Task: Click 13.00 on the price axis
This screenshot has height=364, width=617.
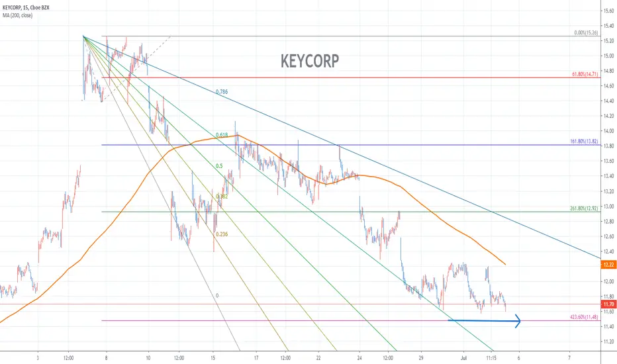Action: point(609,206)
